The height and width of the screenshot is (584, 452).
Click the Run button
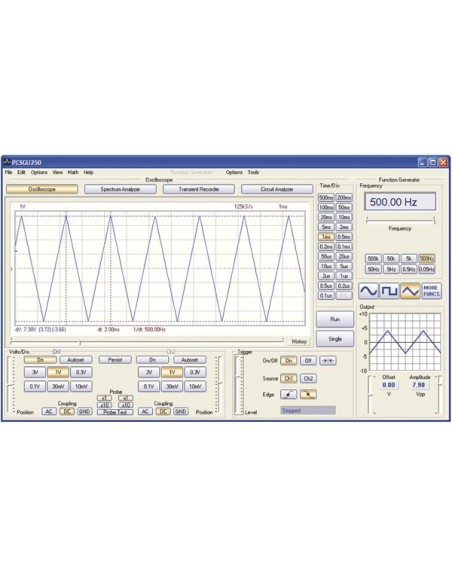[x=335, y=319]
